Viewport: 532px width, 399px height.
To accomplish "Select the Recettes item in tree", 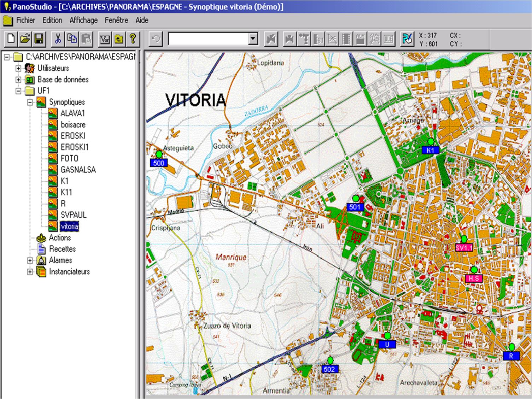I will click(x=62, y=249).
